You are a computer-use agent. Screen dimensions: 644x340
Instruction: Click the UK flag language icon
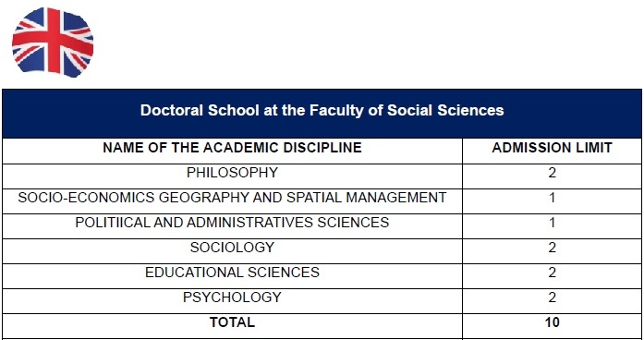53,42
